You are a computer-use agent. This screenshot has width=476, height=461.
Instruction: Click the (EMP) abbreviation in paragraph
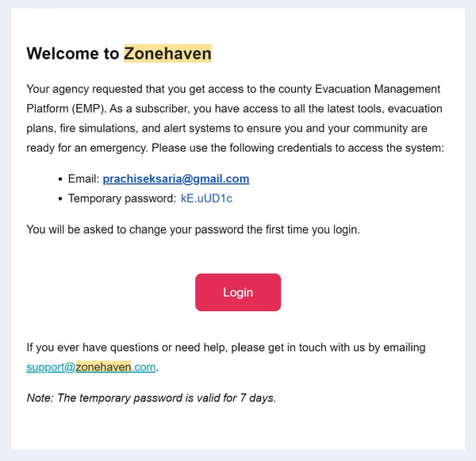point(89,109)
